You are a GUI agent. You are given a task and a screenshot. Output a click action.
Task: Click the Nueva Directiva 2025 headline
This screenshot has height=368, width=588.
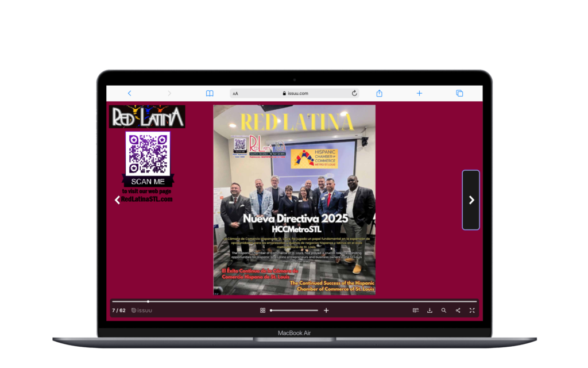296,218
